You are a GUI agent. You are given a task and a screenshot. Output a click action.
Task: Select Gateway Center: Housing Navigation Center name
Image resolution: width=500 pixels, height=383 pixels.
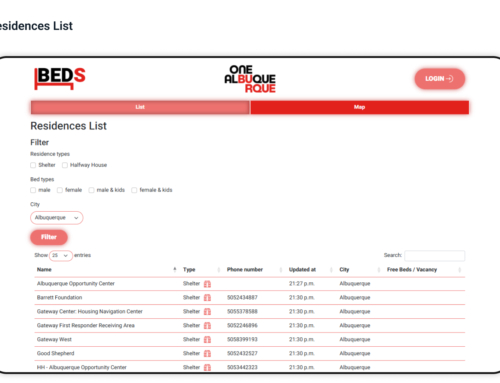point(90,312)
